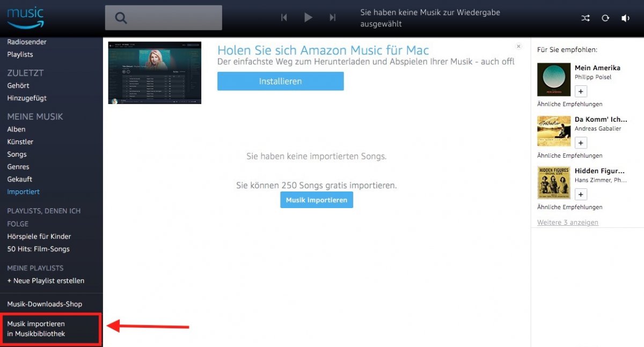Close the Amazon Music for Mac banner
Viewport: 644px width, 347px height.
click(518, 47)
